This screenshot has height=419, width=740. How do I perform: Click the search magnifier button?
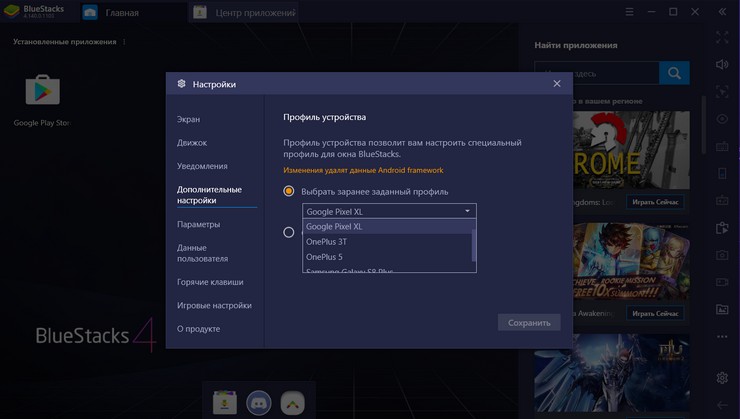(674, 73)
